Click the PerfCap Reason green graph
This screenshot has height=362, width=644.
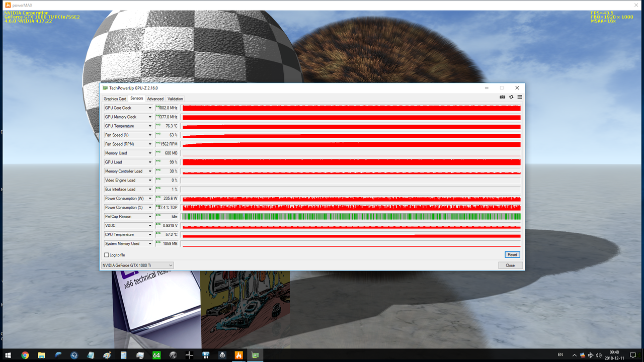coord(351,217)
